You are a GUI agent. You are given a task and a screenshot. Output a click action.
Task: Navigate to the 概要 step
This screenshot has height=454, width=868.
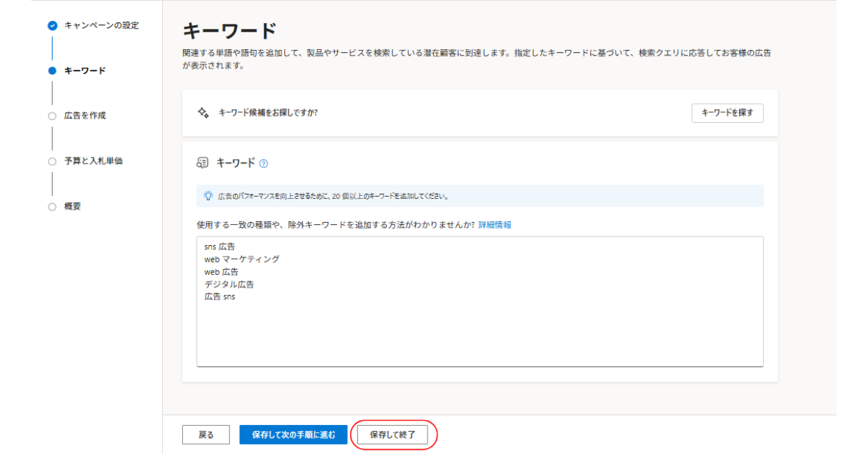point(72,207)
